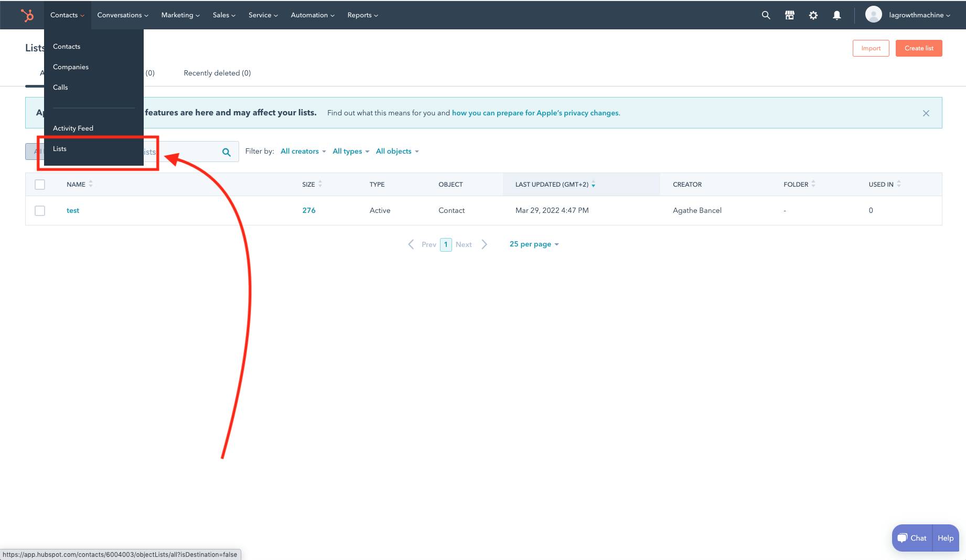Expand the All types filter
This screenshot has height=560, width=966.
click(x=351, y=152)
